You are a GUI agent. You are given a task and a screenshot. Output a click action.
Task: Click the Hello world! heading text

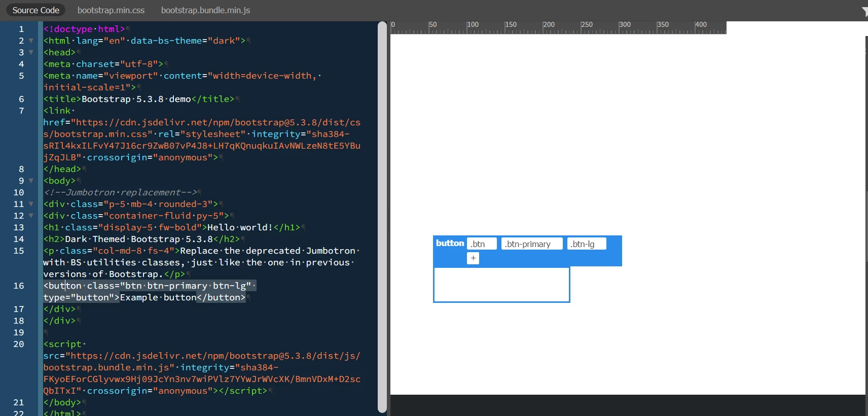[x=240, y=227]
